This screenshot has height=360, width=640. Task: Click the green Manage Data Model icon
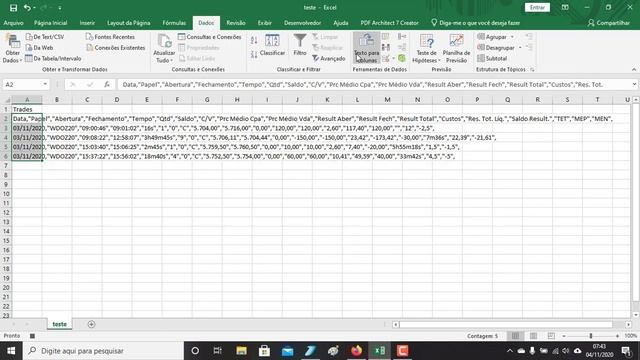tap(402, 59)
